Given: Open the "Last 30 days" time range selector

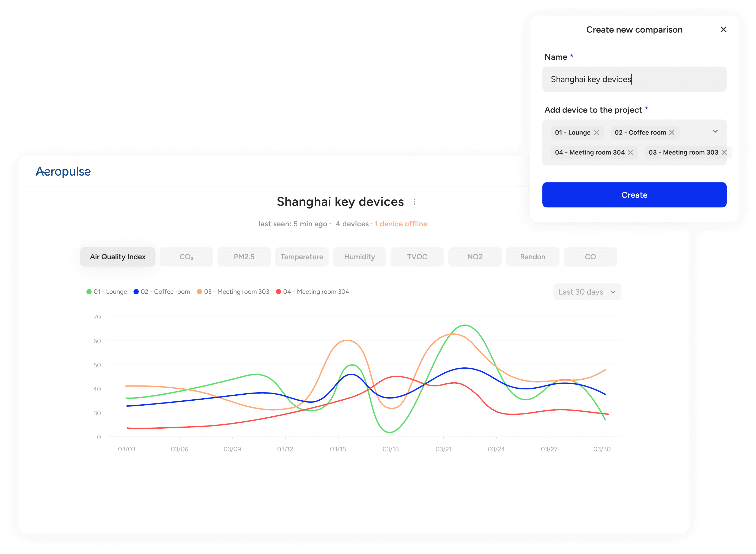Looking at the screenshot, I should (x=587, y=292).
